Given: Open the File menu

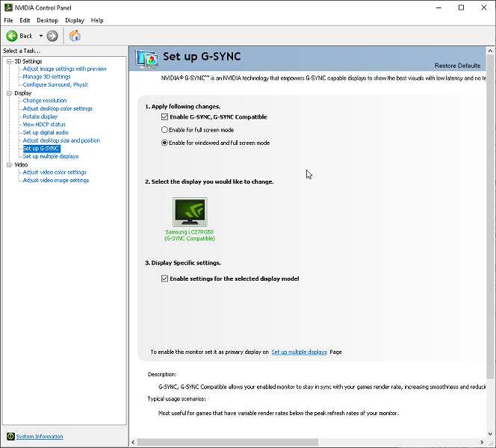Looking at the screenshot, I should [x=8, y=20].
